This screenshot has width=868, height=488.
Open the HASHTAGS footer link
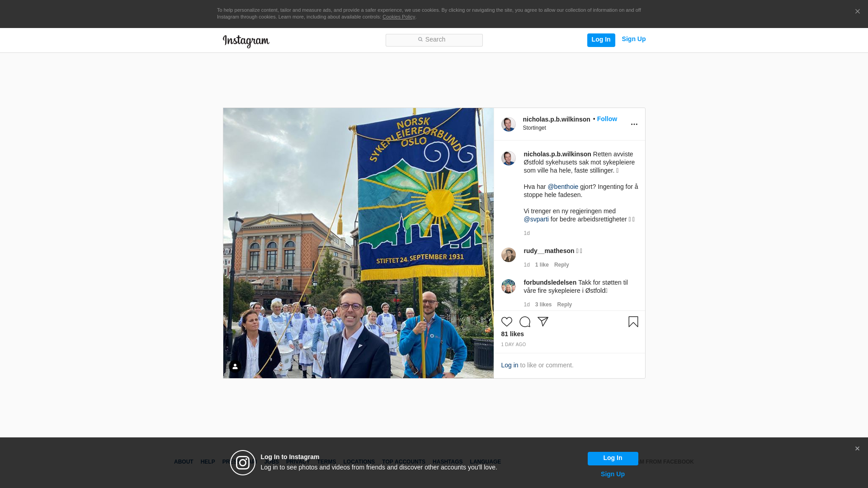[x=448, y=462]
